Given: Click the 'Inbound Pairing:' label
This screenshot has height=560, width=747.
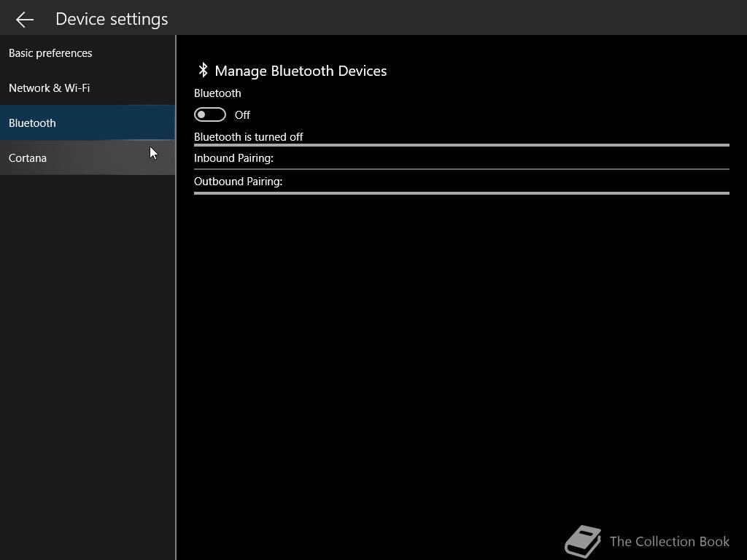Looking at the screenshot, I should coord(233,158).
